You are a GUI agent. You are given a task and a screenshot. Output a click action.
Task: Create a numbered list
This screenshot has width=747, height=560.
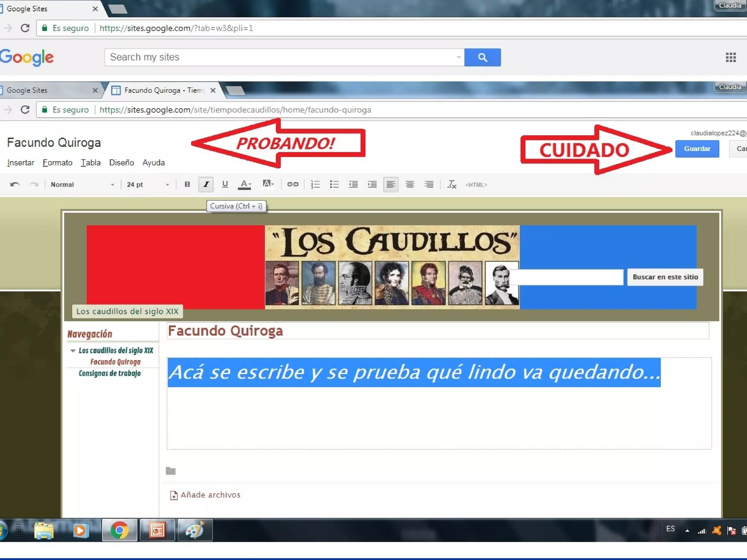click(x=315, y=184)
